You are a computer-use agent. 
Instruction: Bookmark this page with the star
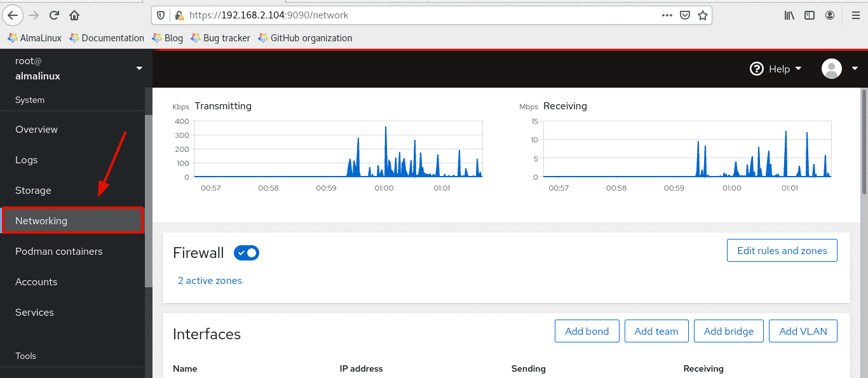click(703, 15)
